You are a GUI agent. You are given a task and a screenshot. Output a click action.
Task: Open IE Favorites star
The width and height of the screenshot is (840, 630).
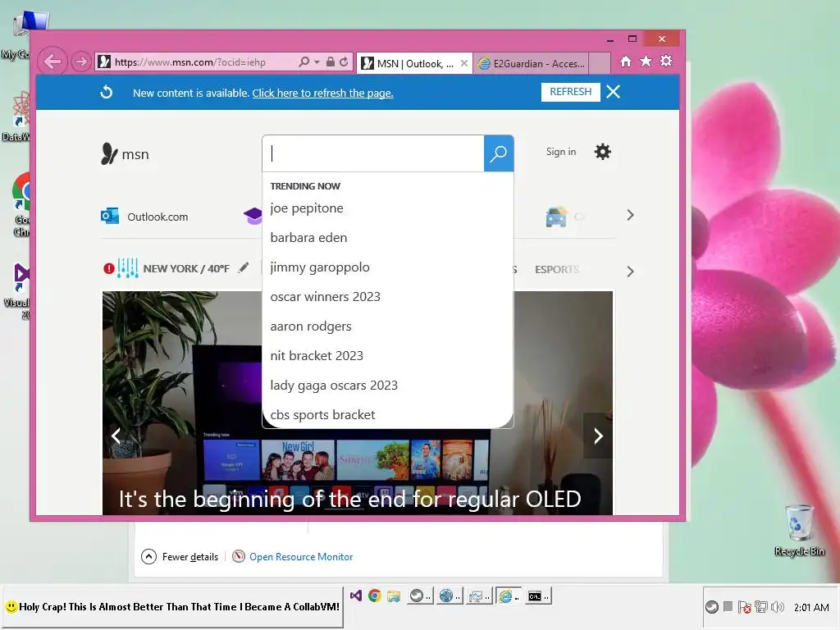(646, 61)
